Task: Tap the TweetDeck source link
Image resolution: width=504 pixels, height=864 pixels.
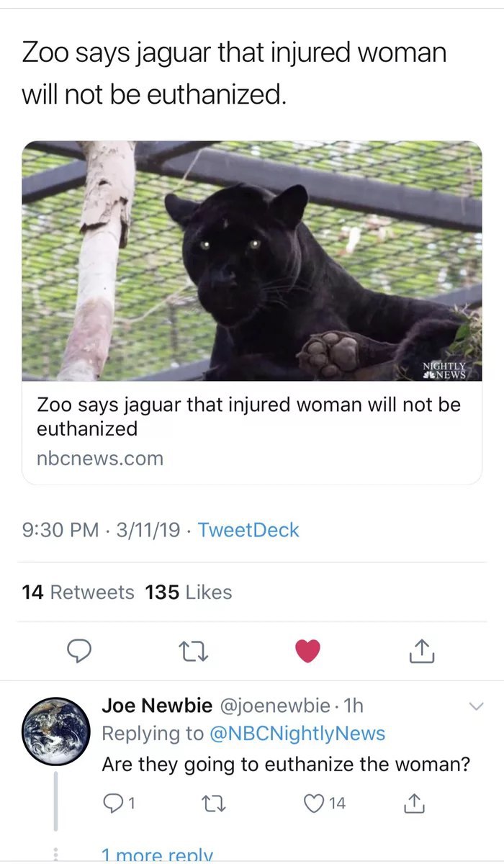Action: 248,531
